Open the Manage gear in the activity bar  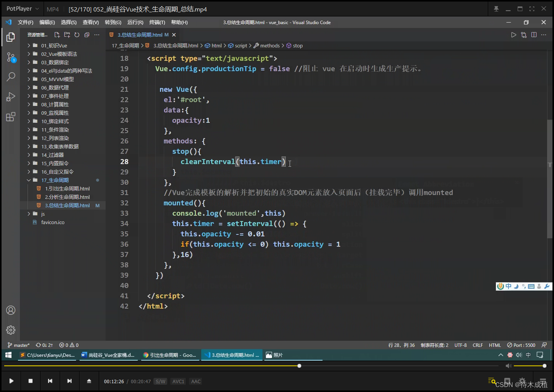pyautogui.click(x=11, y=330)
